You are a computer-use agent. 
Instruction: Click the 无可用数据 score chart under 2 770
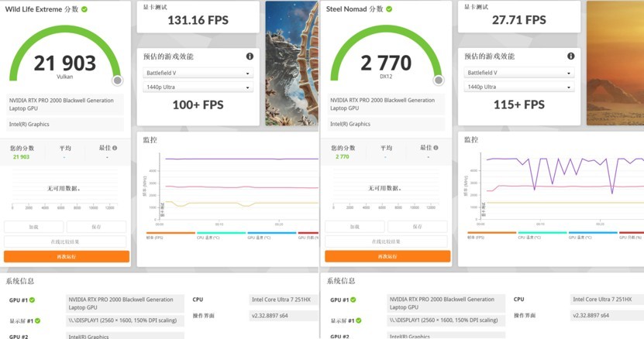coord(386,189)
